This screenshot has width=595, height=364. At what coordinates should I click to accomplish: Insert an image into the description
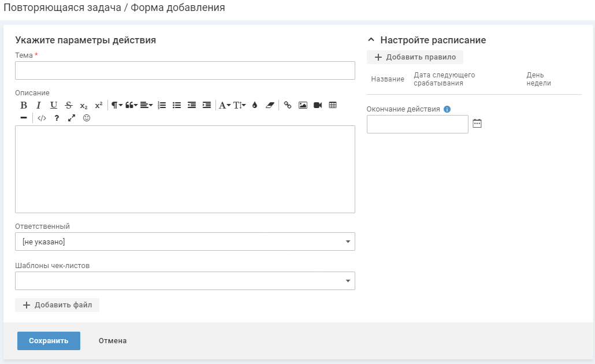point(303,105)
